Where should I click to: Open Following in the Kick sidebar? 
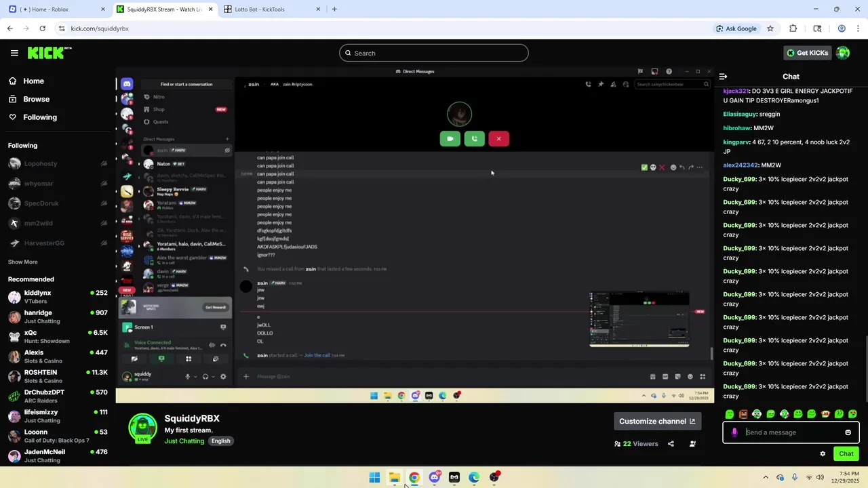click(33, 117)
